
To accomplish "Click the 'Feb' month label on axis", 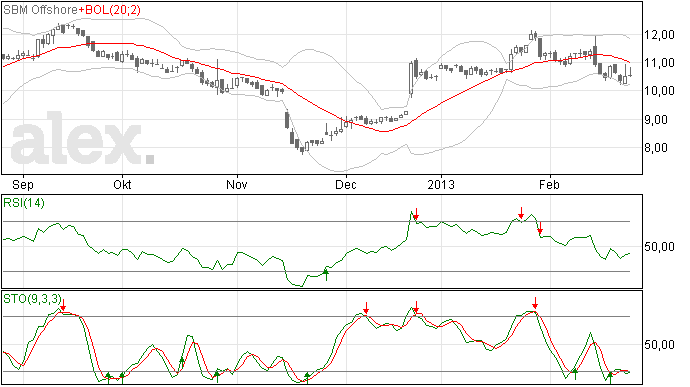I will pyautogui.click(x=549, y=184).
